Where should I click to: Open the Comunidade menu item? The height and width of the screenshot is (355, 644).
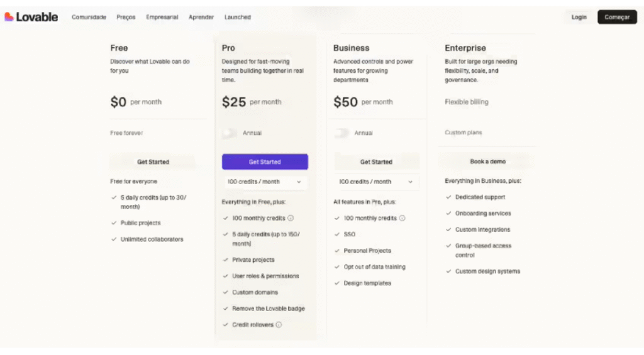tap(89, 18)
